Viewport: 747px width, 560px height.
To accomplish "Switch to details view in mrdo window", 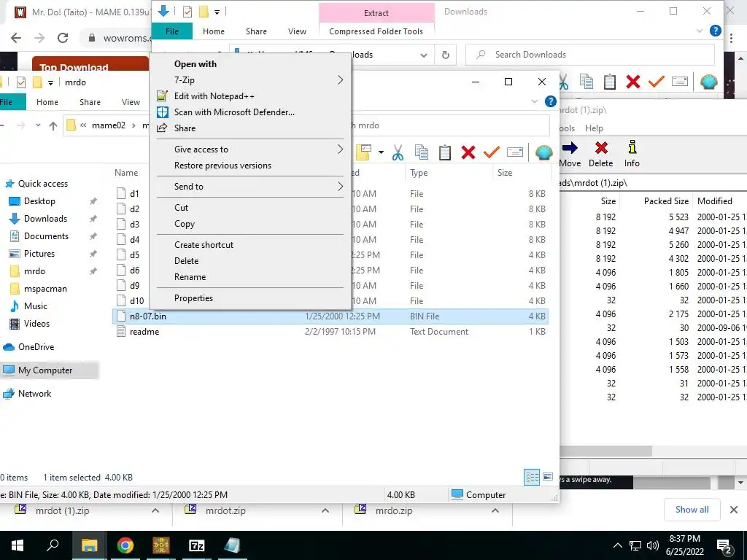I will [532, 477].
